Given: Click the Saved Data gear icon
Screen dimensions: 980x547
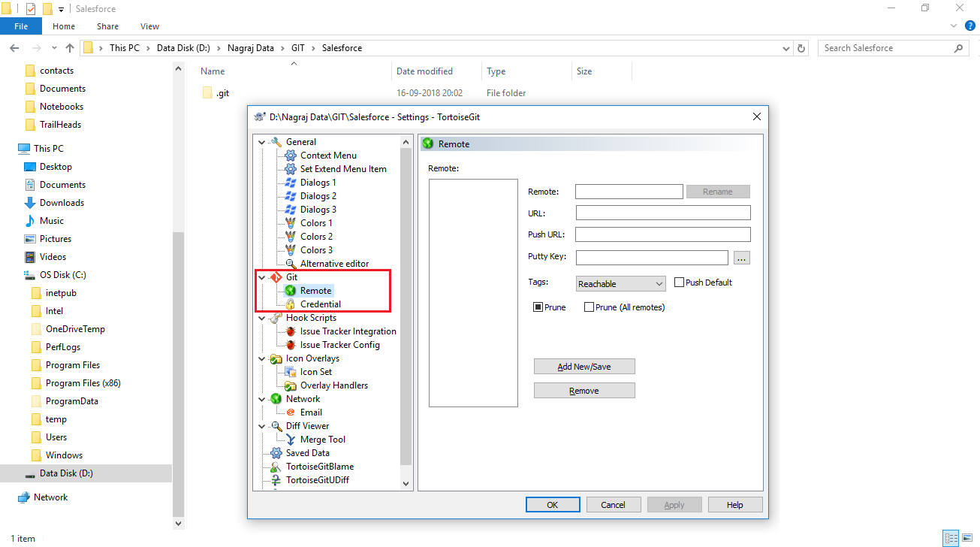Looking at the screenshot, I should 276,453.
